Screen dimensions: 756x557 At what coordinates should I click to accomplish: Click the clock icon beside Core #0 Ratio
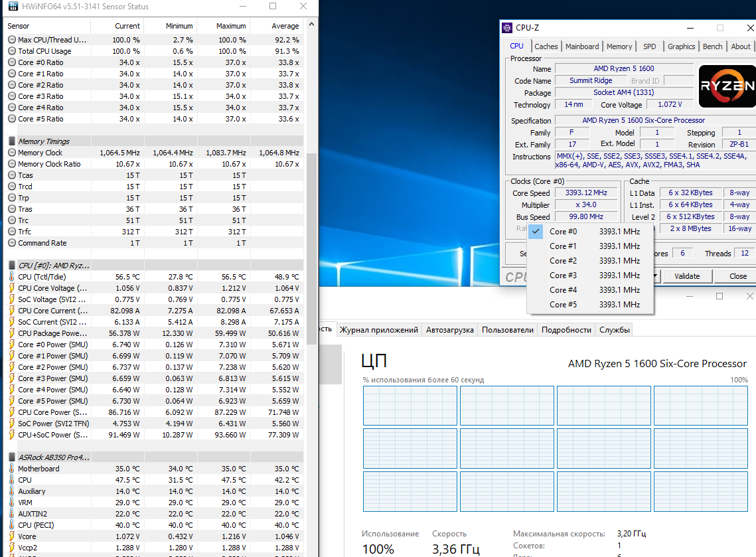pos(12,62)
